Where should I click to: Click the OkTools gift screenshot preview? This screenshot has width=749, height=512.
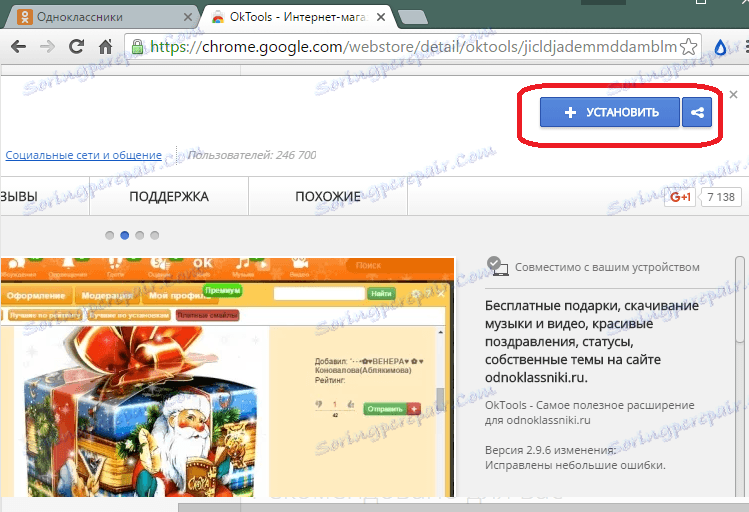(227, 377)
